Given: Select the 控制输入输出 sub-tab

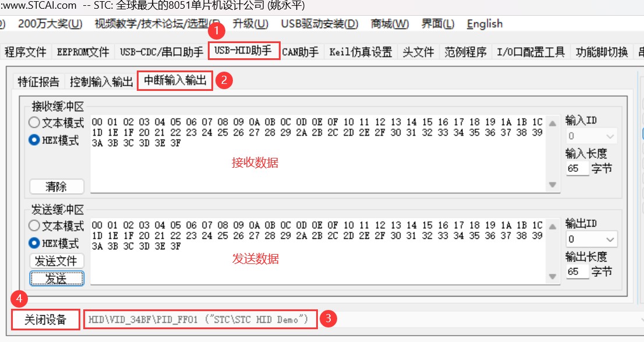Looking at the screenshot, I should pyautogui.click(x=101, y=82).
